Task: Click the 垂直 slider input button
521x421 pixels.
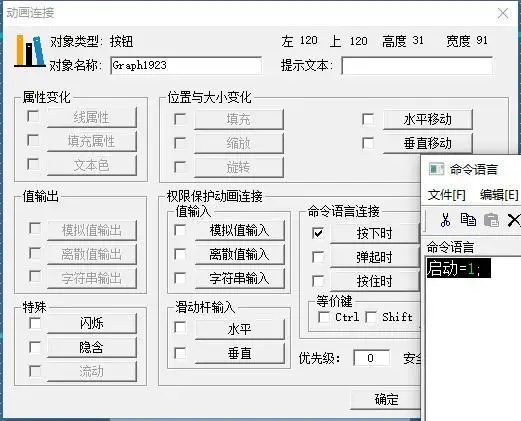Action: 239,353
